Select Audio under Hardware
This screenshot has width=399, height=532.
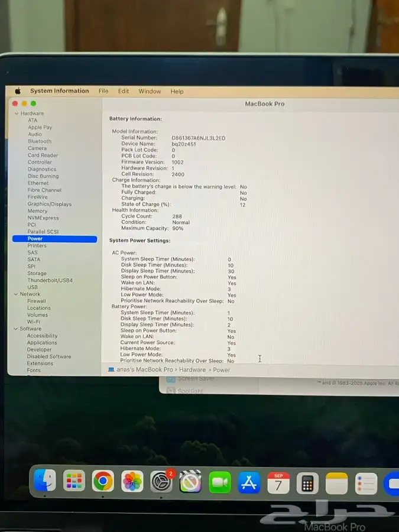pyautogui.click(x=35, y=134)
